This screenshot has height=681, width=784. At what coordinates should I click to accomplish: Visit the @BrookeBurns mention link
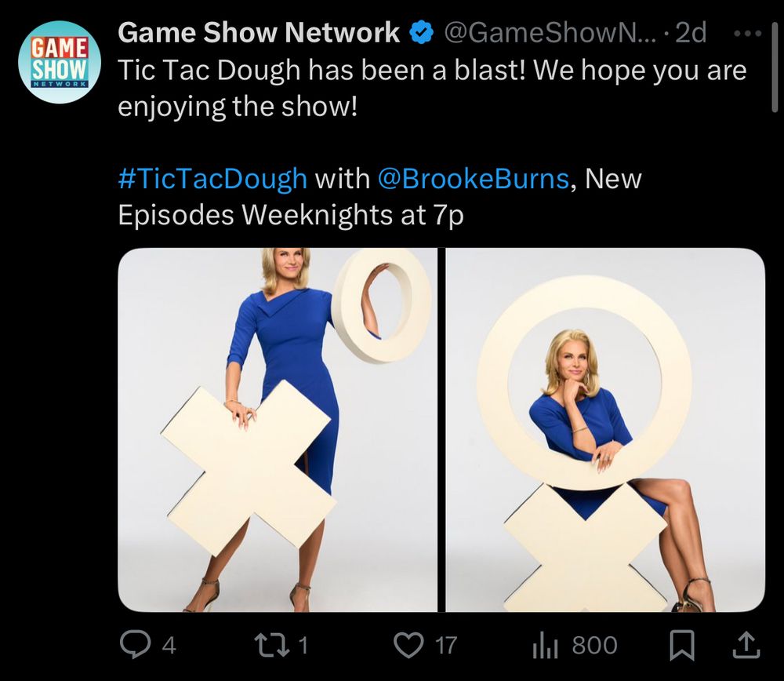[473, 178]
